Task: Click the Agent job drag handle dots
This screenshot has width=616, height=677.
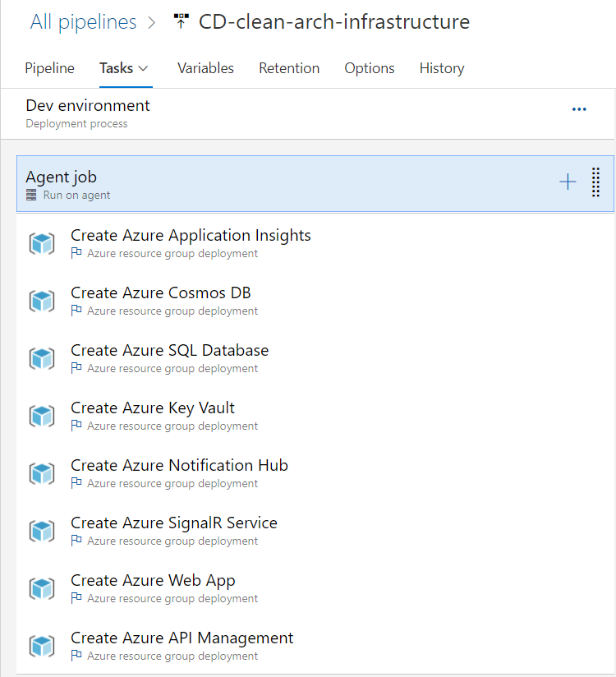Action: [595, 182]
